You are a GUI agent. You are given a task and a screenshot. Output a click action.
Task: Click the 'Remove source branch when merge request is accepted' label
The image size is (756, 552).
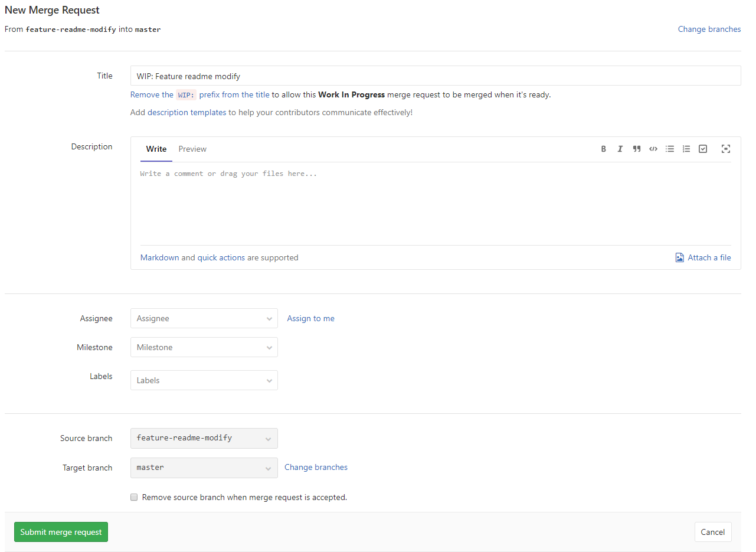244,497
